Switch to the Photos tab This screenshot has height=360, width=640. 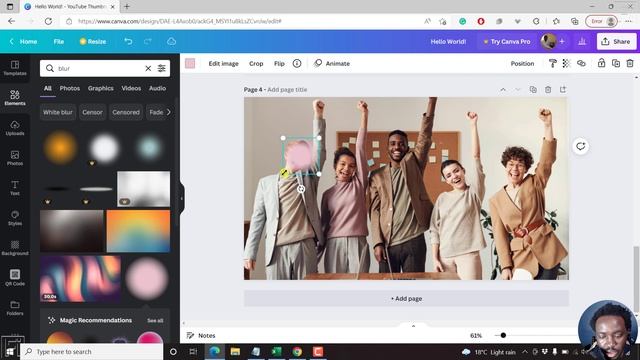coord(70,88)
